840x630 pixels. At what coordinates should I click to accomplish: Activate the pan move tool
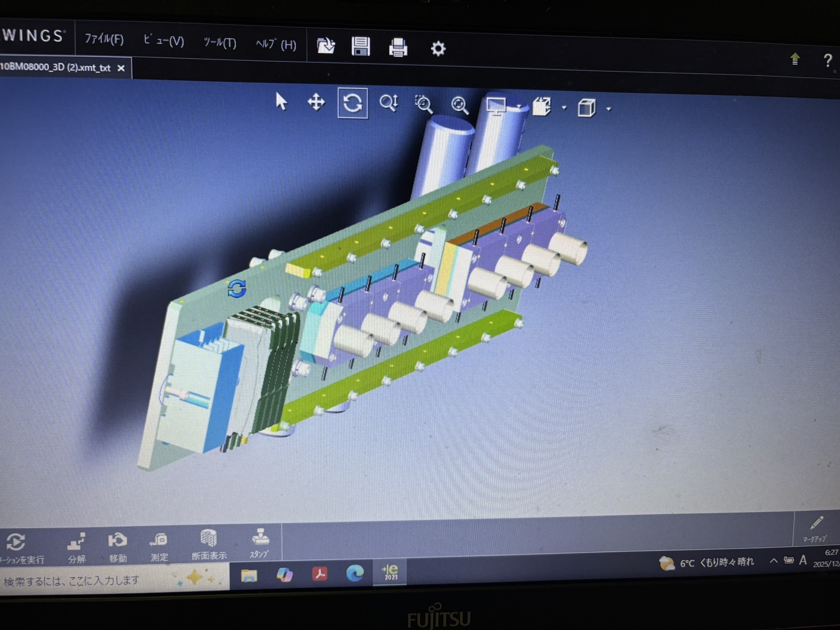point(316,102)
